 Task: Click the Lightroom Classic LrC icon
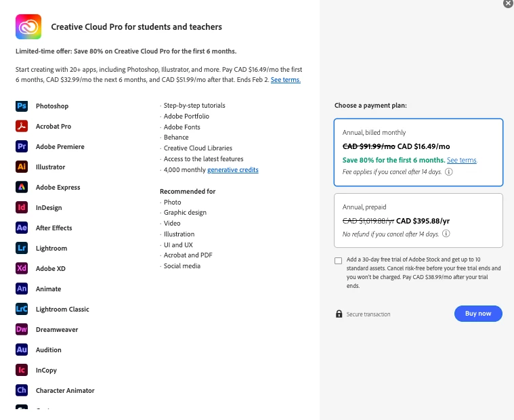pyautogui.click(x=22, y=309)
